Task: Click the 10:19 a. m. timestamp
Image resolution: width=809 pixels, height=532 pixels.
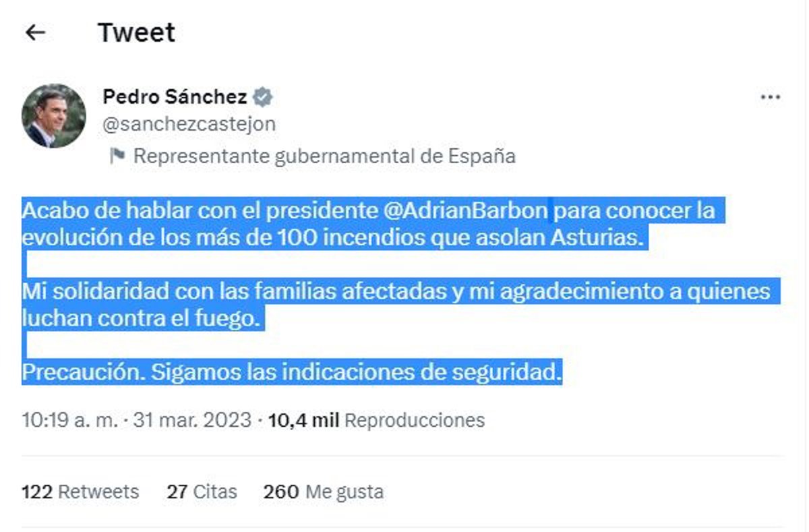Action: click(x=68, y=420)
